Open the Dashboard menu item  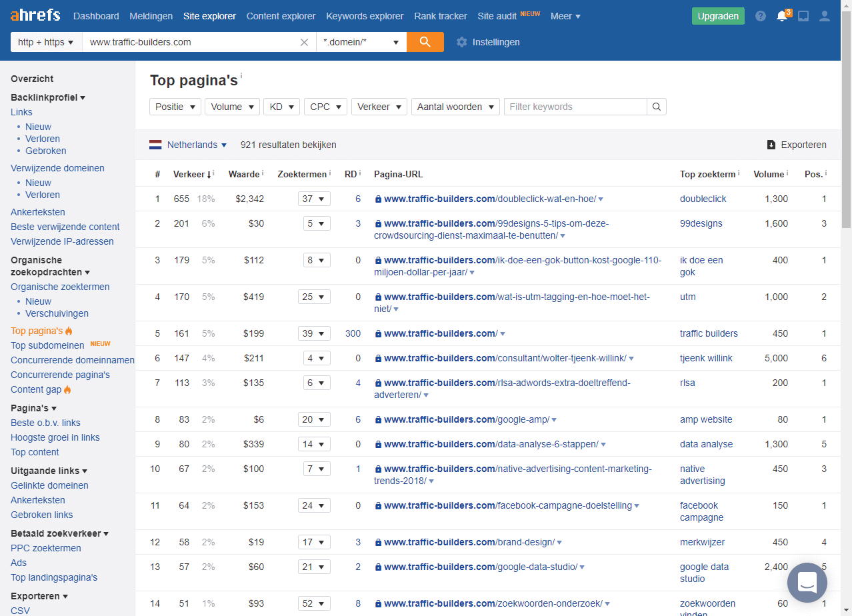(96, 16)
